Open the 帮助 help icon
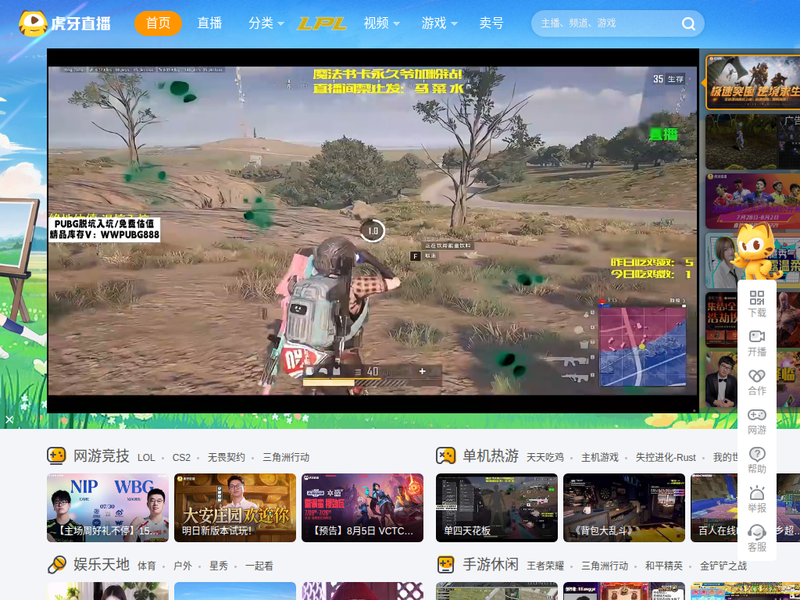The image size is (800, 600). click(757, 460)
